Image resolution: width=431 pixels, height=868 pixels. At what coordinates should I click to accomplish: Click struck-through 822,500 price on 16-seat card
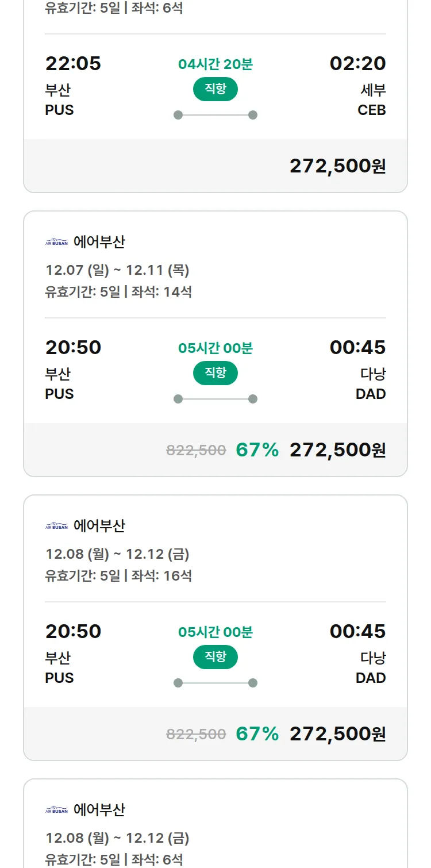pyautogui.click(x=196, y=734)
